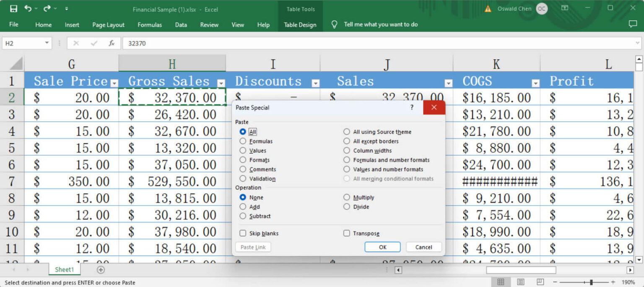Open the Discounts filter dropdown
Viewport: 644px width, 287px height.
(x=315, y=83)
